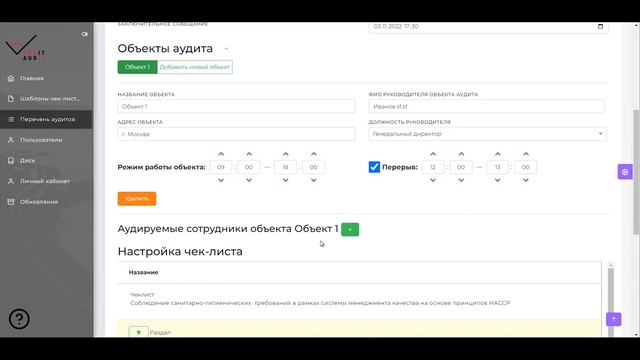This screenshot has width=640, height=360.
Task: Click the Диск icon in sidebar
Action: (11, 160)
